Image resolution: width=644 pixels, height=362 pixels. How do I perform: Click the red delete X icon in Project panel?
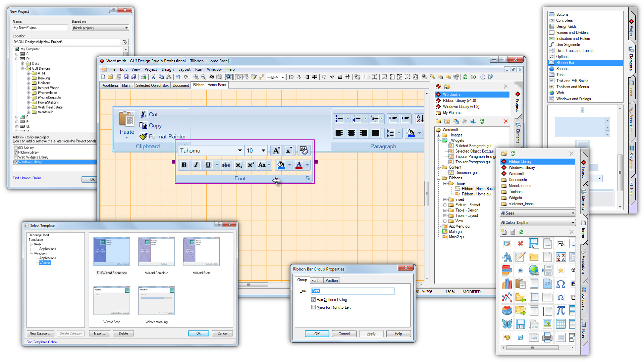(505, 121)
